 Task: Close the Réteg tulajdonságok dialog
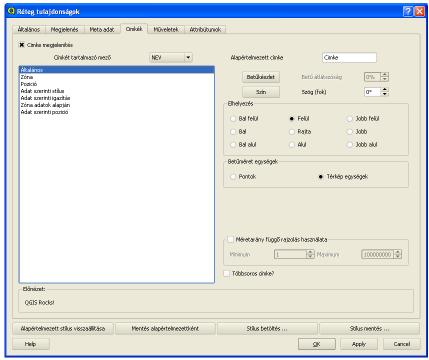click(x=420, y=12)
